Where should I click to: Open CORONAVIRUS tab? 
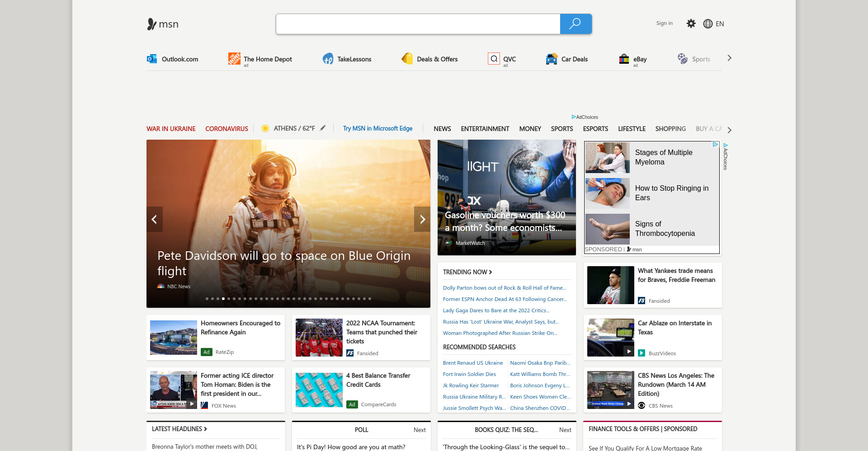226,129
